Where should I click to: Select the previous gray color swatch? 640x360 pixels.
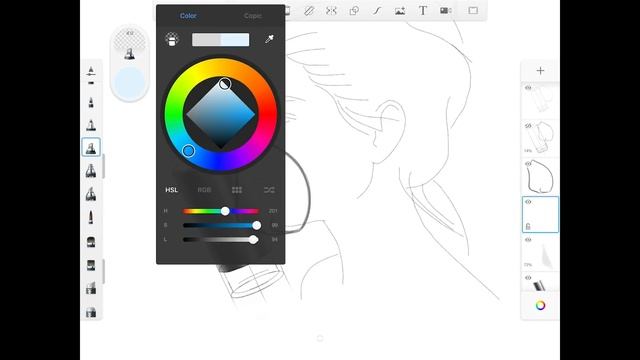point(207,40)
